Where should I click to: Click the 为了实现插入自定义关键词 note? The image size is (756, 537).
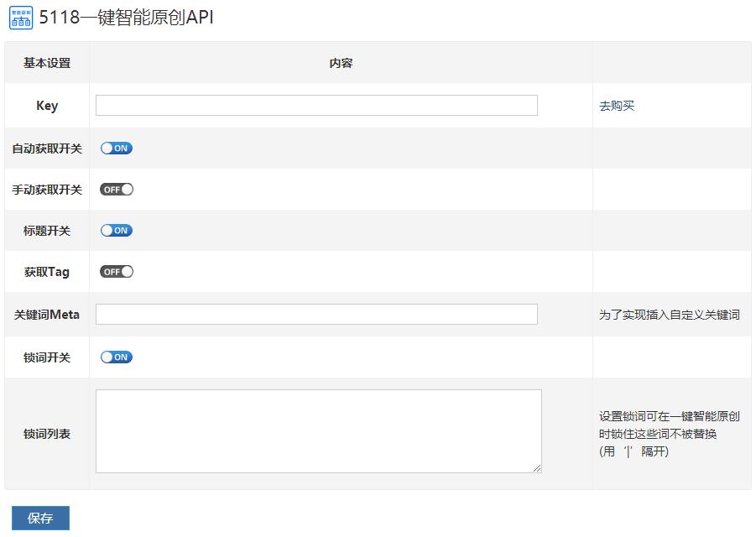[670, 315]
